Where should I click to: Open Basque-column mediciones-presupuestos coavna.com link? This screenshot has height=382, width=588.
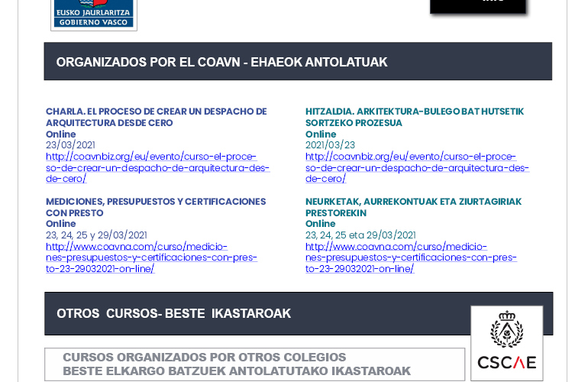click(x=411, y=257)
